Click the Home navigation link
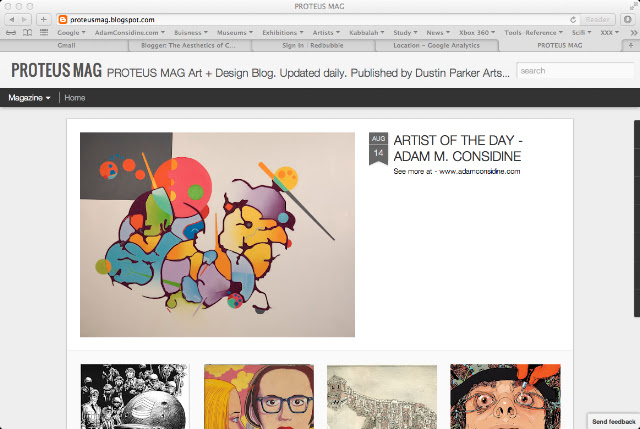Image resolution: width=640 pixels, height=429 pixels. pos(75,98)
